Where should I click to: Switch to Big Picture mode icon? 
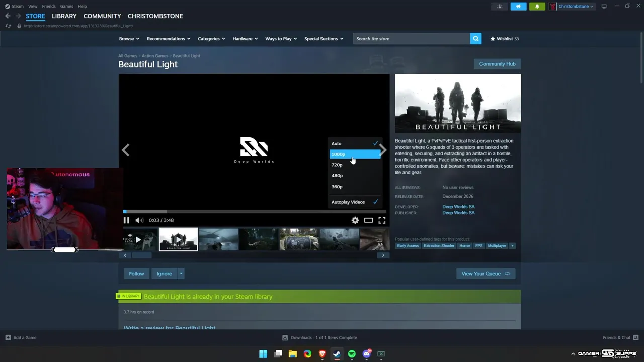point(604,6)
